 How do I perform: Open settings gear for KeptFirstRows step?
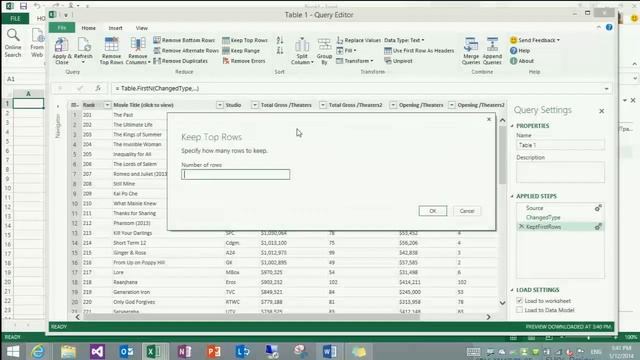(x=598, y=227)
